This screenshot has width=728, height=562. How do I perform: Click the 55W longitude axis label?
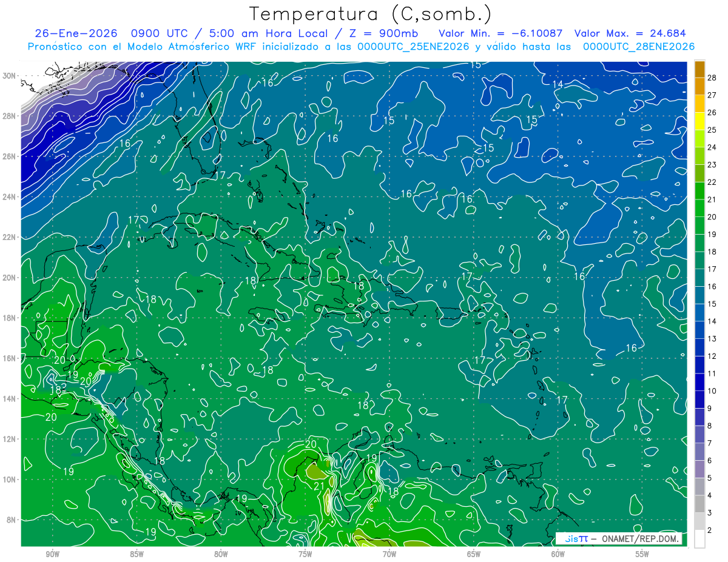pos(642,553)
